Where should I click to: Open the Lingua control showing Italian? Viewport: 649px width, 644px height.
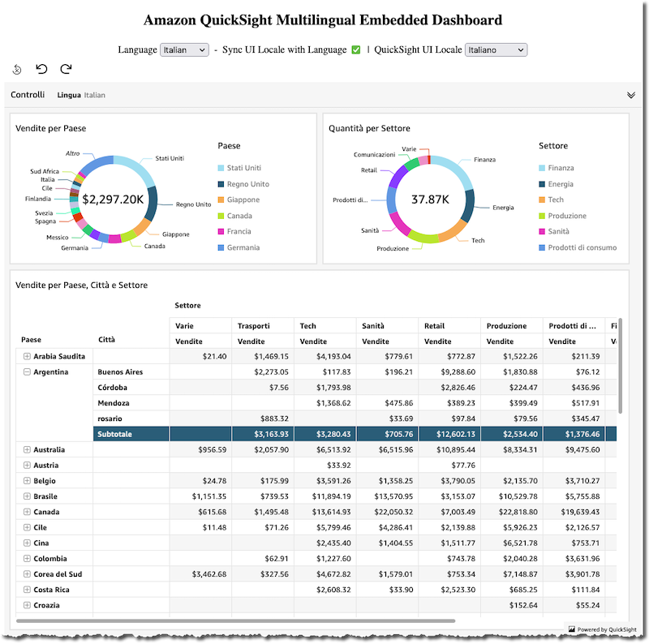[x=81, y=95]
